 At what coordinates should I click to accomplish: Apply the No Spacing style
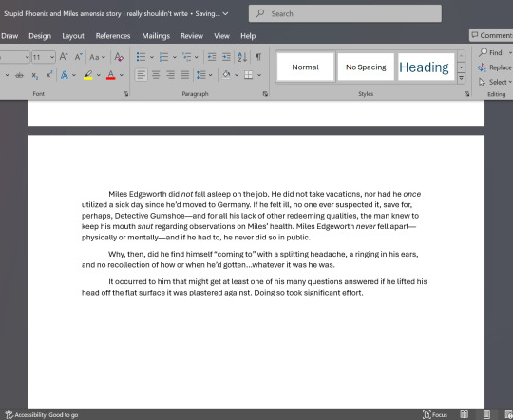point(366,67)
